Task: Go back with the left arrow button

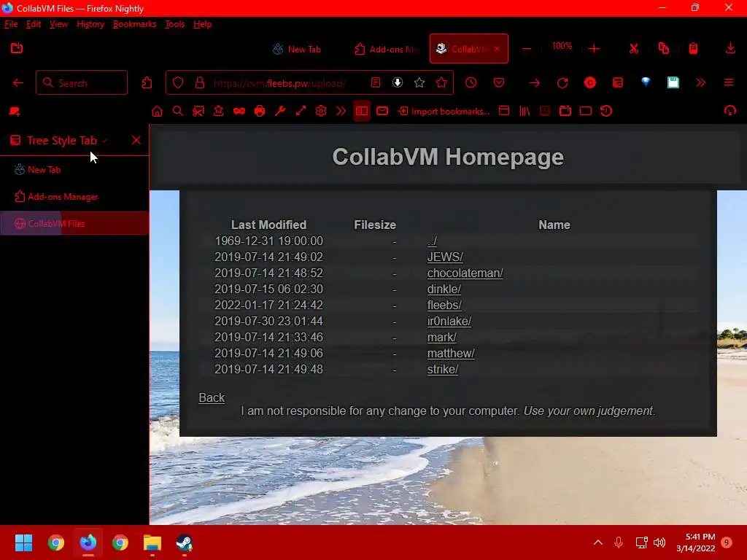Action: point(18,83)
